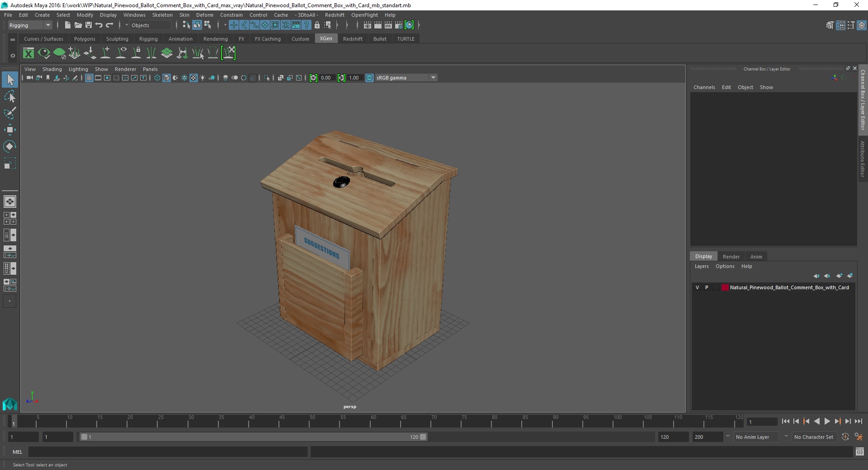Click the range slider bar handle at 120

[423, 437]
